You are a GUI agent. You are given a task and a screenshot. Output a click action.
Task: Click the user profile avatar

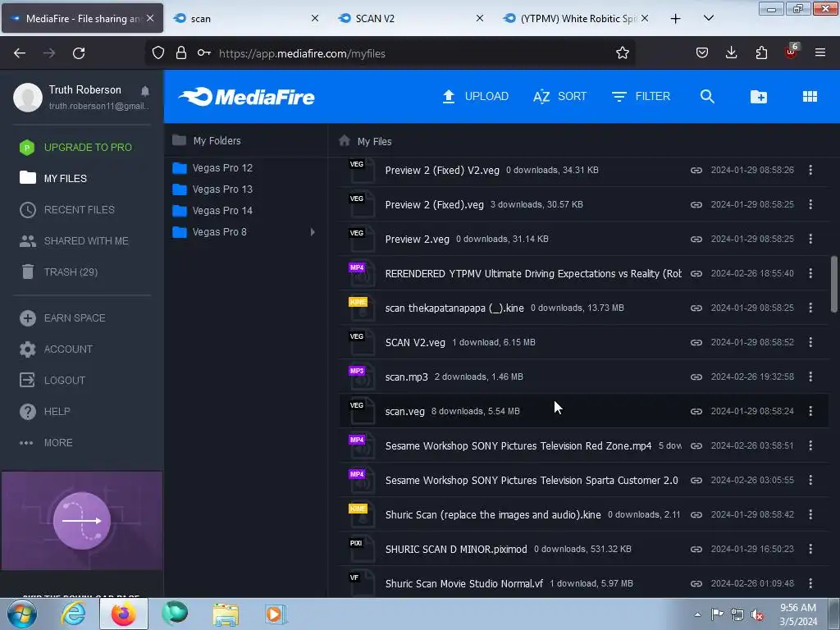28,97
